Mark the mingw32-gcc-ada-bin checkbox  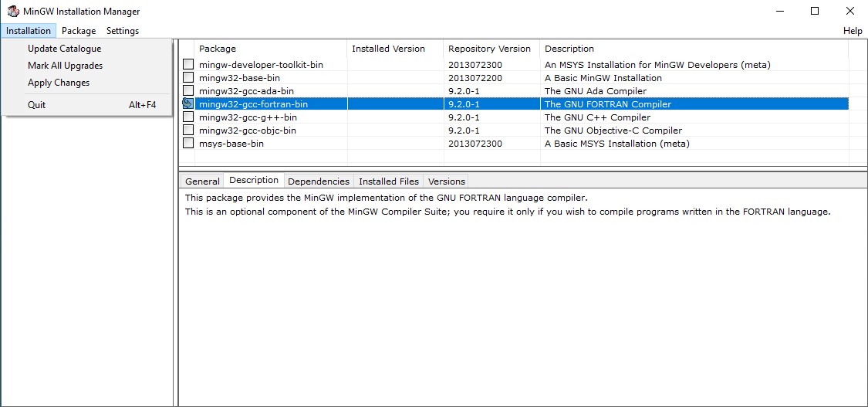188,91
